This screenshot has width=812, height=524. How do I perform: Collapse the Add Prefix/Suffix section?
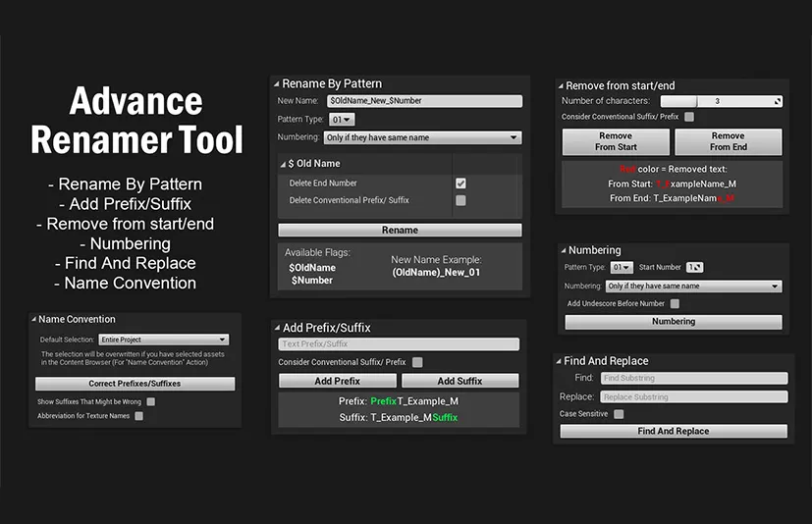pyautogui.click(x=277, y=329)
